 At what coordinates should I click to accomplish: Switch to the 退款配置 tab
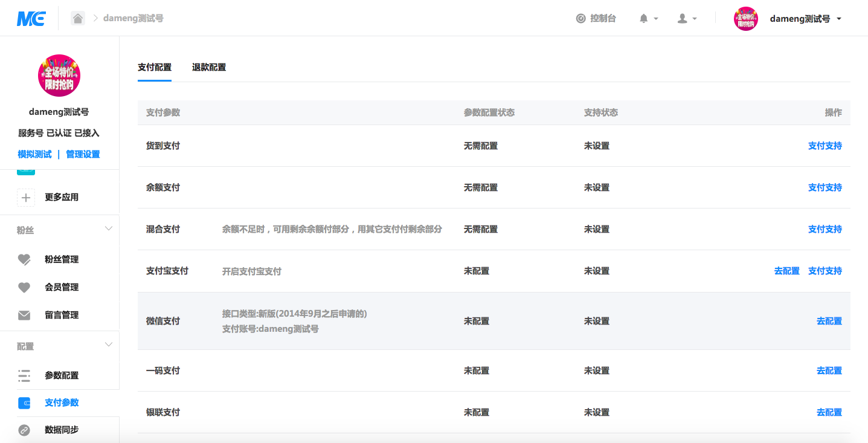tap(209, 67)
